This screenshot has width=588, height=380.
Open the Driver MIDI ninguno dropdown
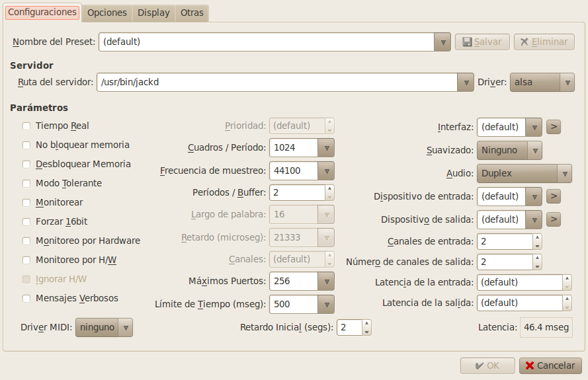pos(104,328)
